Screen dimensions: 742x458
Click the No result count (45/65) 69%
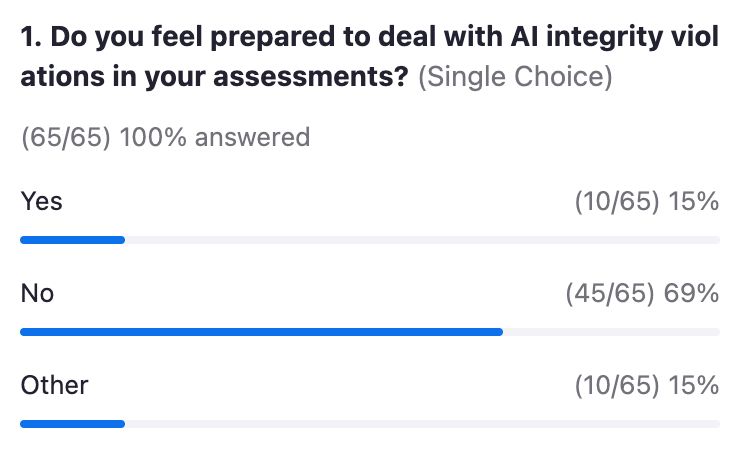coord(642,293)
